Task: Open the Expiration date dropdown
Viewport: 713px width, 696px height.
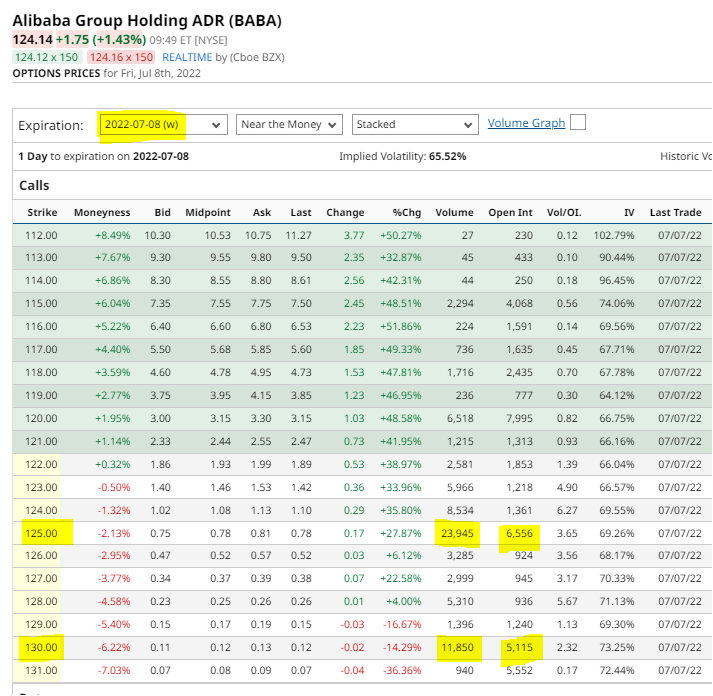Action: pyautogui.click(x=163, y=125)
